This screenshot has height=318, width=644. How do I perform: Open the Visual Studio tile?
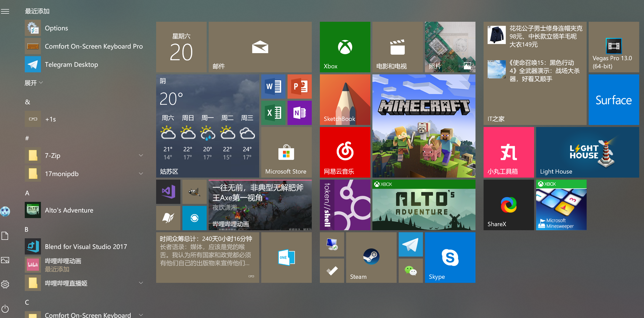pos(168,192)
